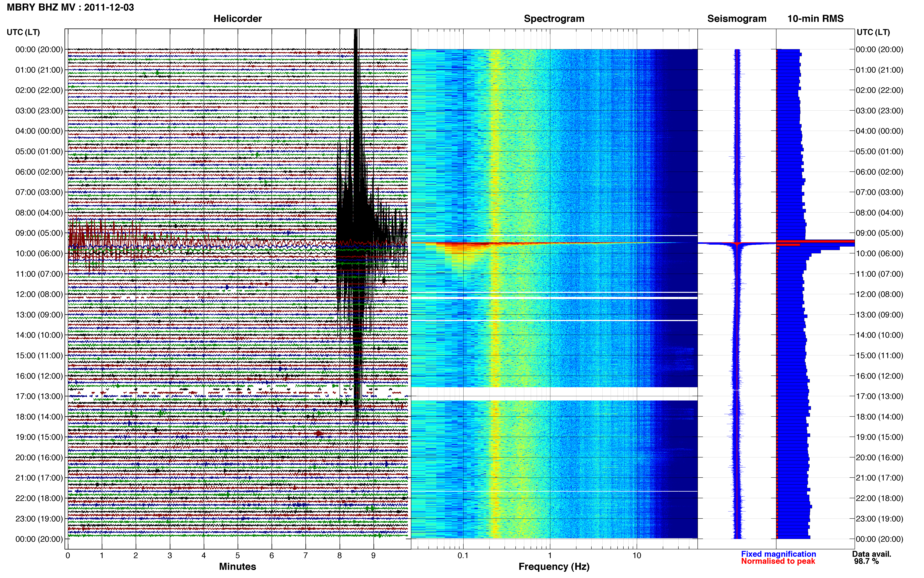Screen dimensions: 924x578
Task: Click the '9' minute tick label
Action: (373, 556)
